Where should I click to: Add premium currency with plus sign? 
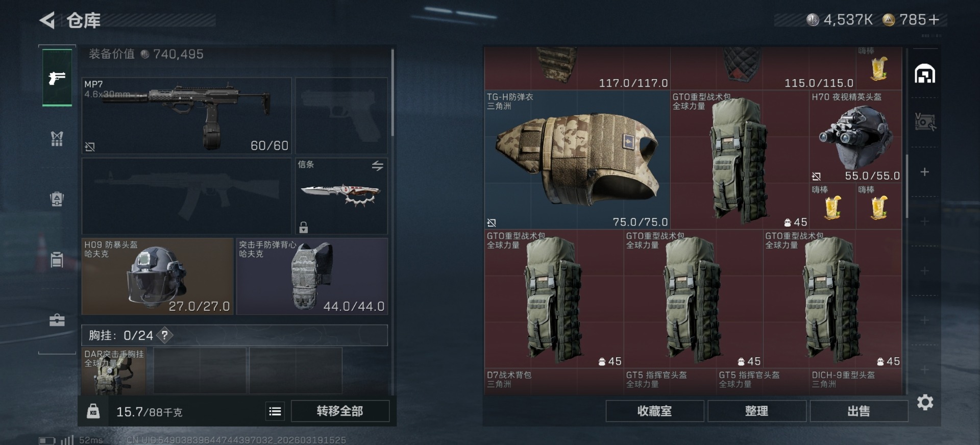pyautogui.click(x=934, y=20)
